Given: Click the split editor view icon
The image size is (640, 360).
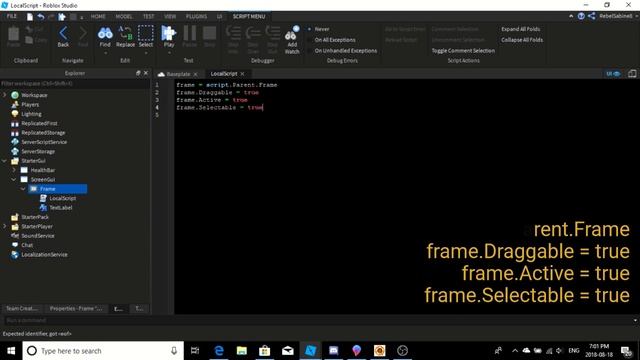Looking at the screenshot, I should pyautogui.click(x=632, y=74).
